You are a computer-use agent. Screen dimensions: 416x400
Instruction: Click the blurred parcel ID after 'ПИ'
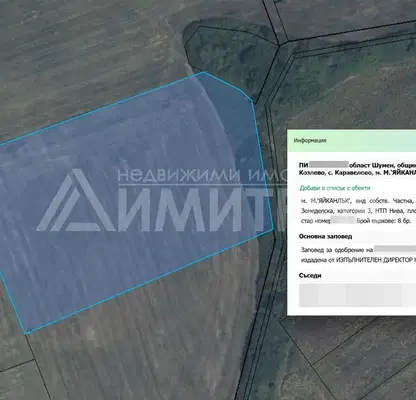pos(329,165)
